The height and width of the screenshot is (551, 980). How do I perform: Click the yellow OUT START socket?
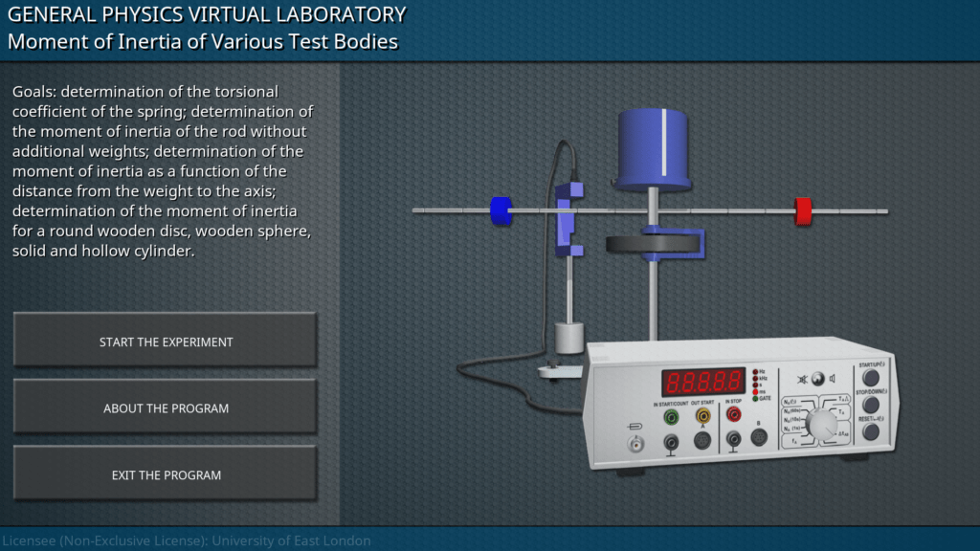[702, 416]
